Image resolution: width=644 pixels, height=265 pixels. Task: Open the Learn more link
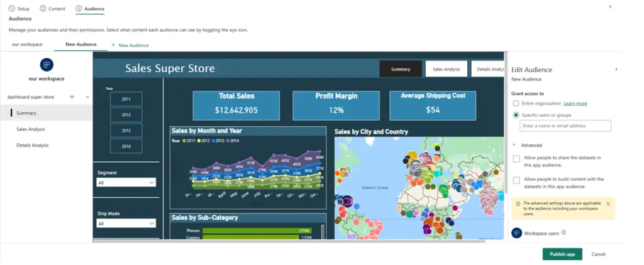tap(575, 104)
